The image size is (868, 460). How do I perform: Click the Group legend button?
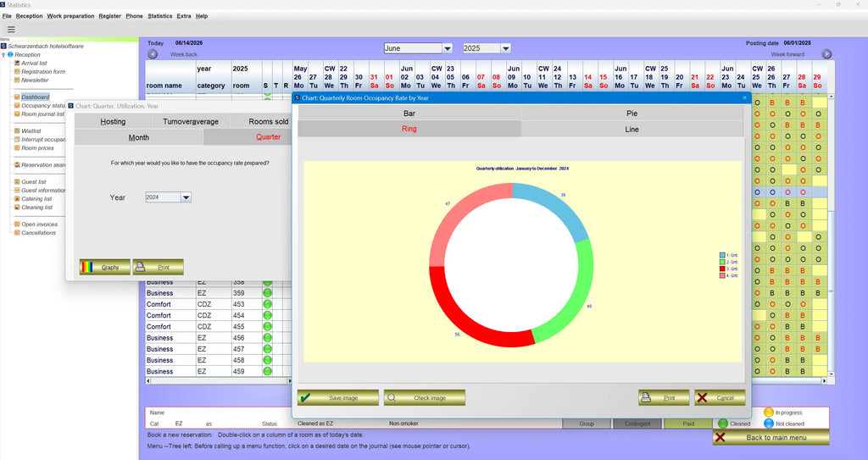pos(587,424)
